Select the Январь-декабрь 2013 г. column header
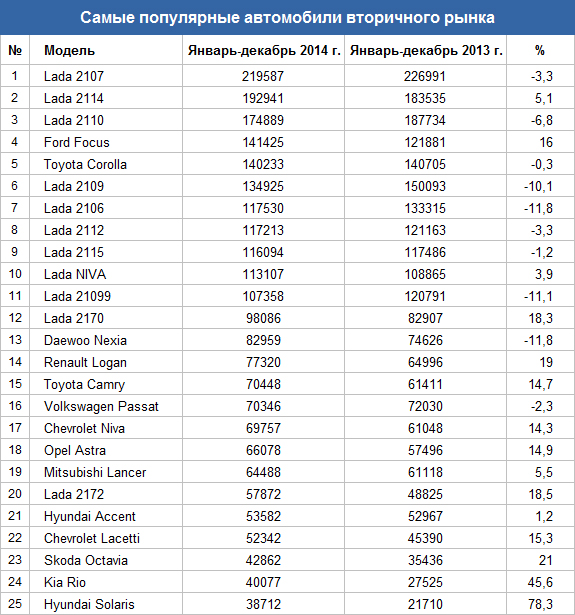The height and width of the screenshot is (615, 575). (426, 50)
